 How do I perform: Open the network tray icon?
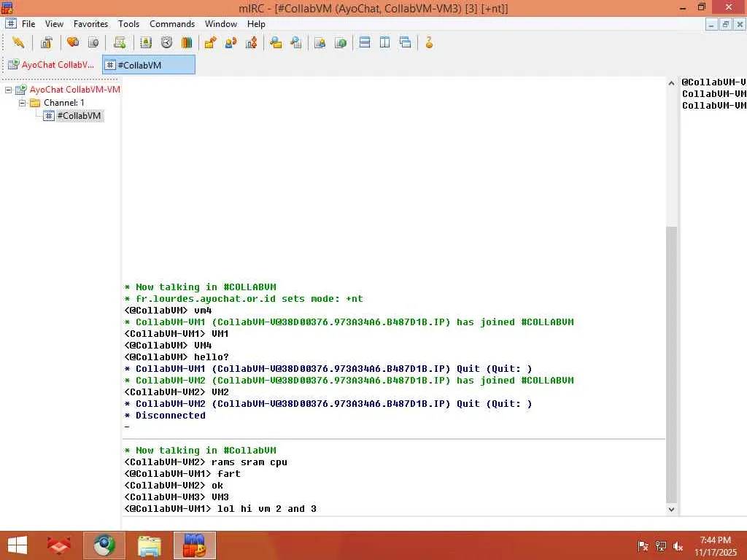[660, 546]
